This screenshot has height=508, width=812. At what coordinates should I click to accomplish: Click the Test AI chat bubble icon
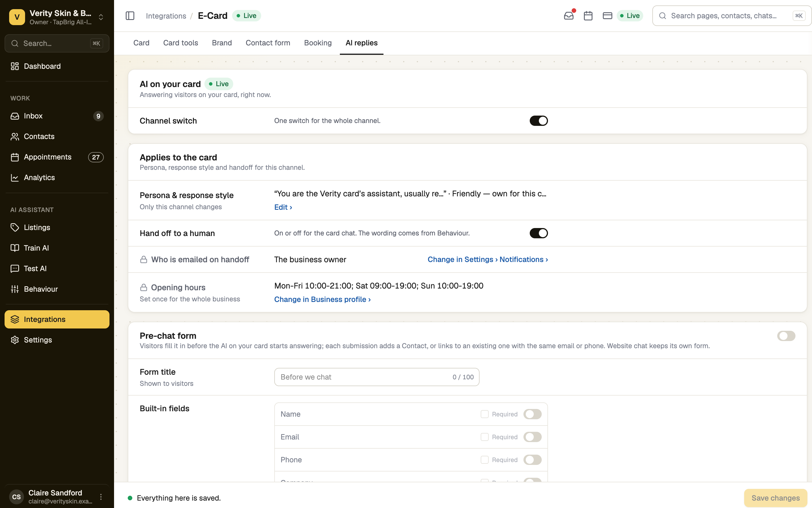pyautogui.click(x=15, y=269)
